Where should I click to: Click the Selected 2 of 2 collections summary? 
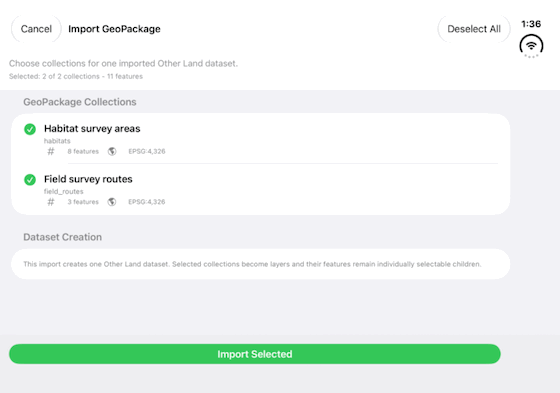tap(76, 76)
